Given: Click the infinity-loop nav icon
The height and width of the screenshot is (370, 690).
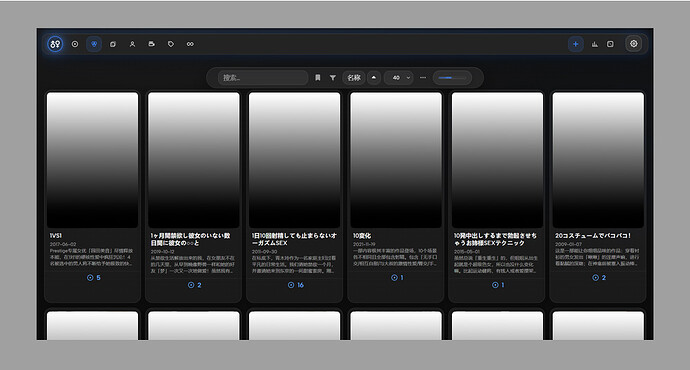Looking at the screenshot, I should (190, 44).
